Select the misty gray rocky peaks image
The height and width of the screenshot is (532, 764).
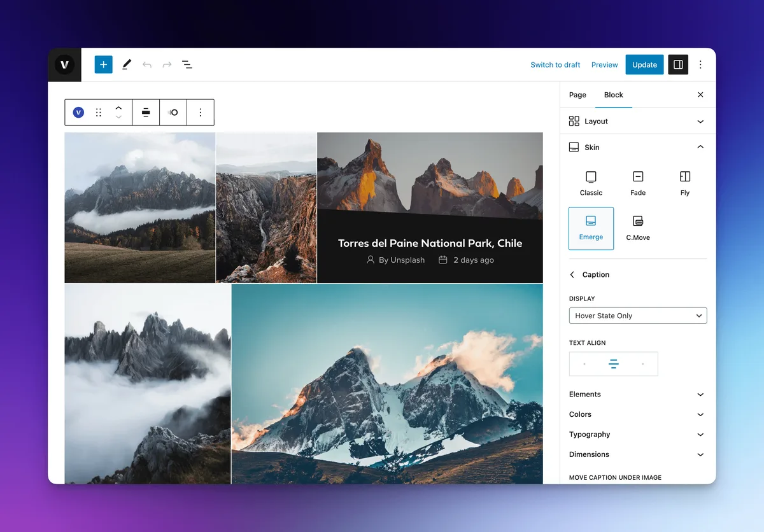[x=148, y=384]
